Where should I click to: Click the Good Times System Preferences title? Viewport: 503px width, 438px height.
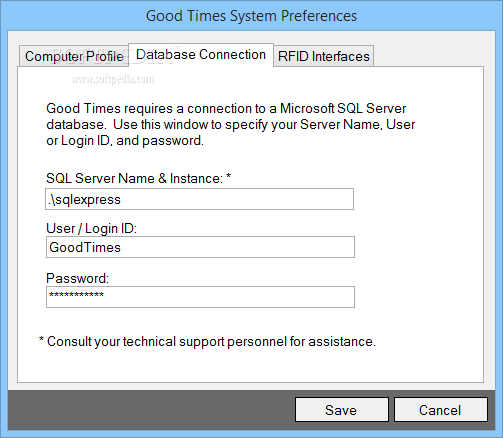[251, 16]
